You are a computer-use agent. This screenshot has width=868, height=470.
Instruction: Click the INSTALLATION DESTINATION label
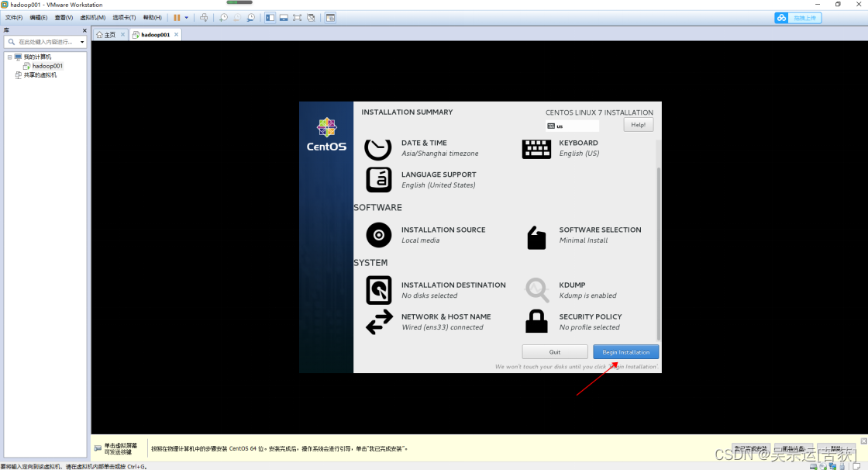[453, 285]
